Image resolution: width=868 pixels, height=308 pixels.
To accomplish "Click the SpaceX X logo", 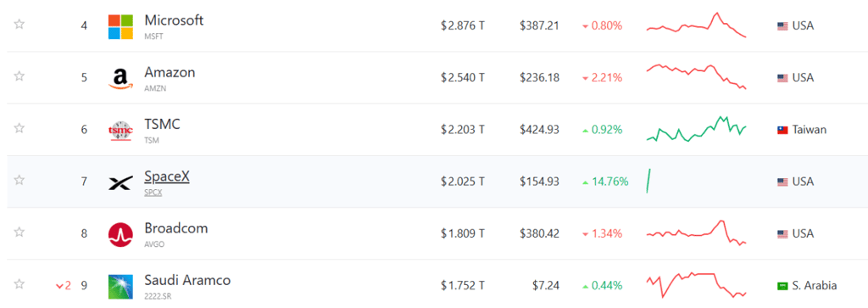I will 120,182.
